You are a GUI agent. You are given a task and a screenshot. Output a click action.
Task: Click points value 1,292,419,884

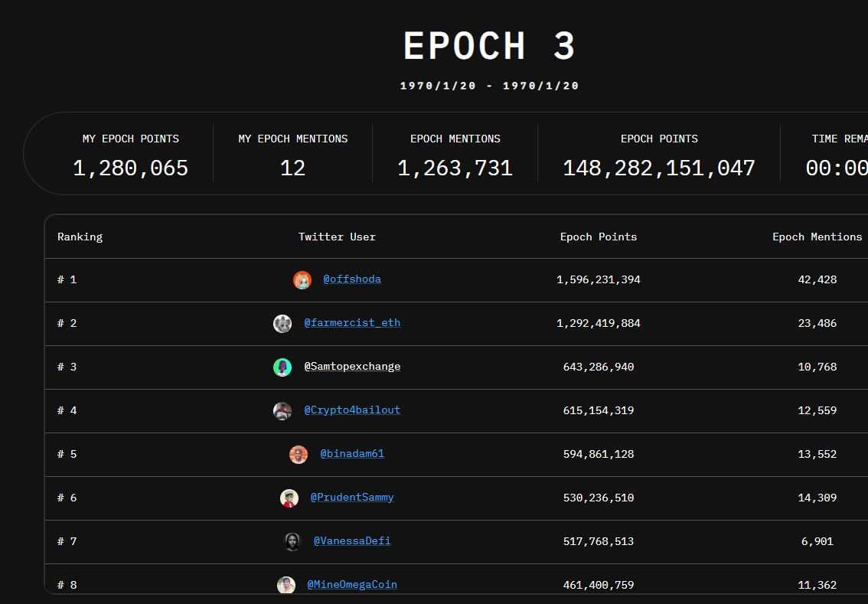pos(599,323)
